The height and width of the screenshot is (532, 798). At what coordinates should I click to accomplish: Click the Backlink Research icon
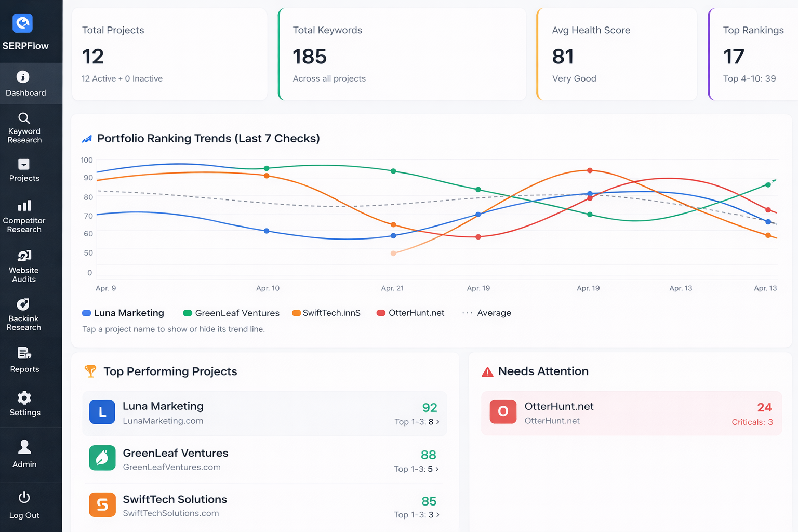pos(24,304)
